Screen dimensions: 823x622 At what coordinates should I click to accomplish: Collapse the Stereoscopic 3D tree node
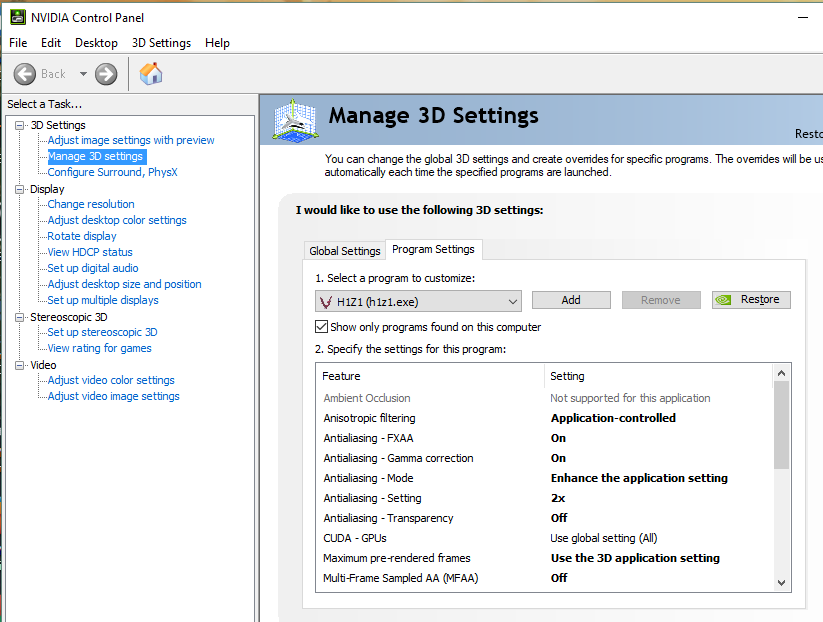pyautogui.click(x=20, y=317)
